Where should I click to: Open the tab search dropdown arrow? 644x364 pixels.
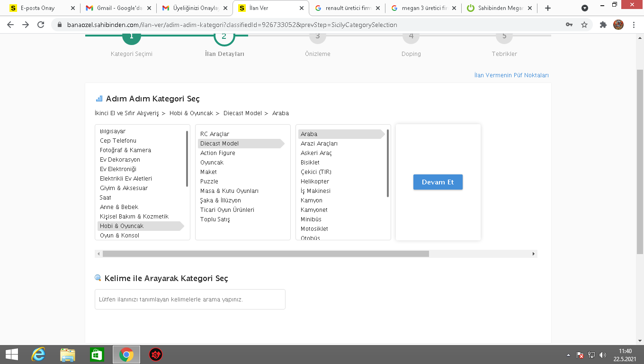point(585,8)
